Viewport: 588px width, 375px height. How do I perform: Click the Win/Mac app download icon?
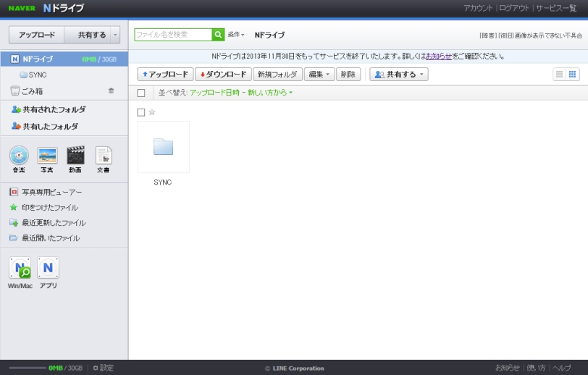click(20, 267)
